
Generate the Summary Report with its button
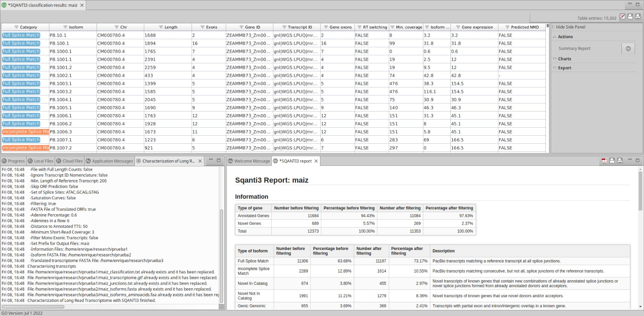(628, 48)
